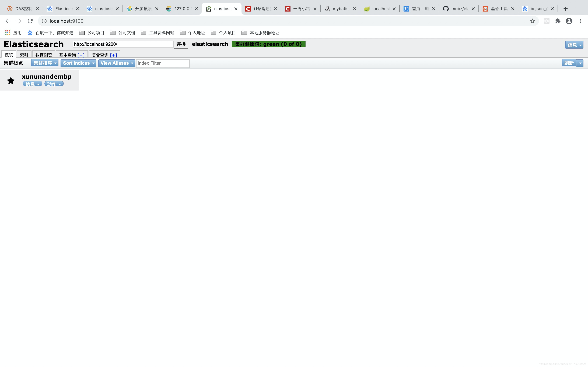Click the 连接 connect button

point(181,44)
